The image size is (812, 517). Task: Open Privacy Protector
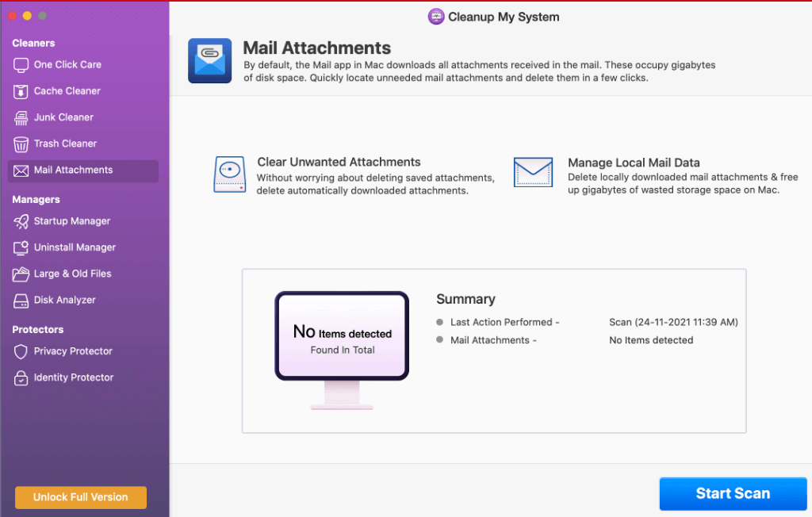tap(73, 351)
